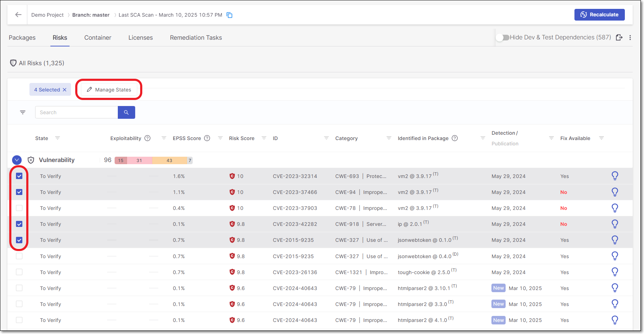This screenshot has height=334, width=644.
Task: Switch to the Packages tab
Action: [x=22, y=38]
